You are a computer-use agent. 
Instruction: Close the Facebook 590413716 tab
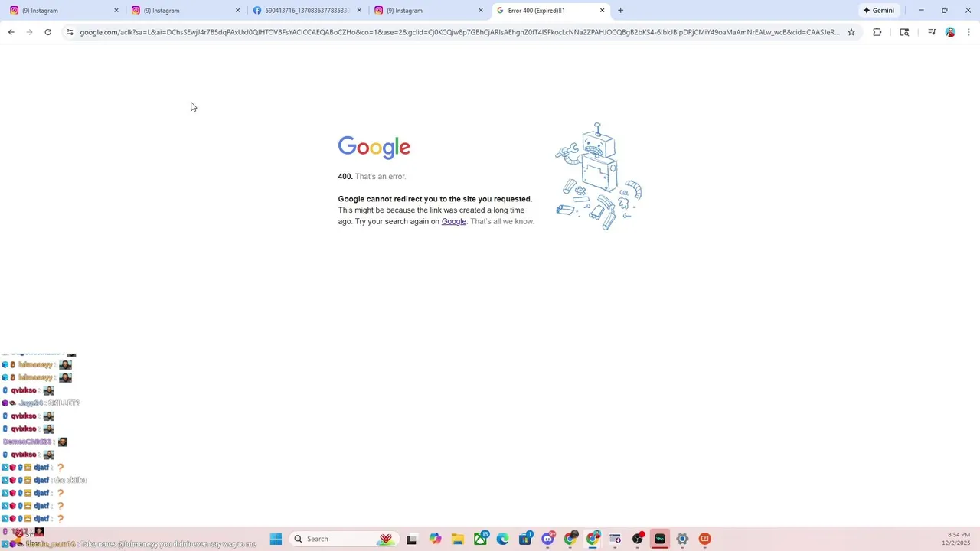tap(359, 11)
